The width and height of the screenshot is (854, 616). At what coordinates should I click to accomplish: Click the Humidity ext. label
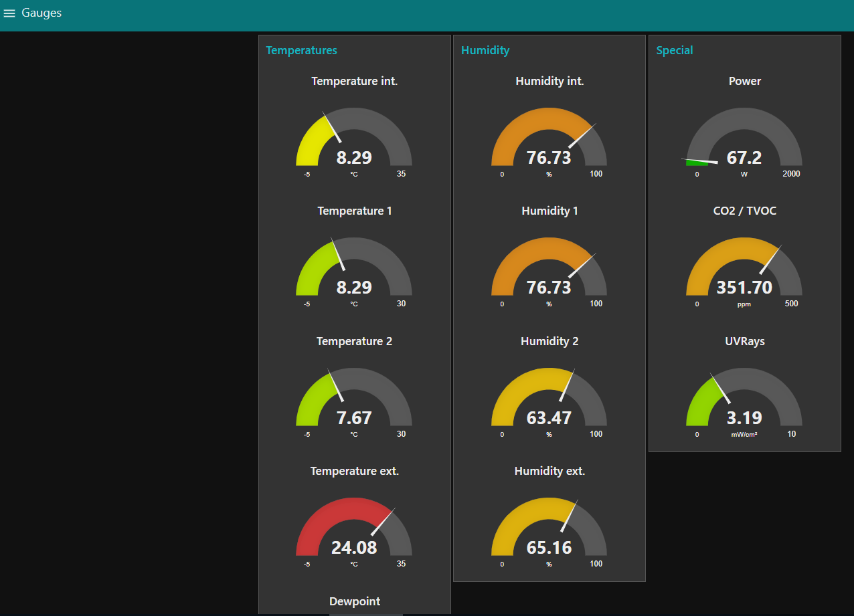(550, 471)
